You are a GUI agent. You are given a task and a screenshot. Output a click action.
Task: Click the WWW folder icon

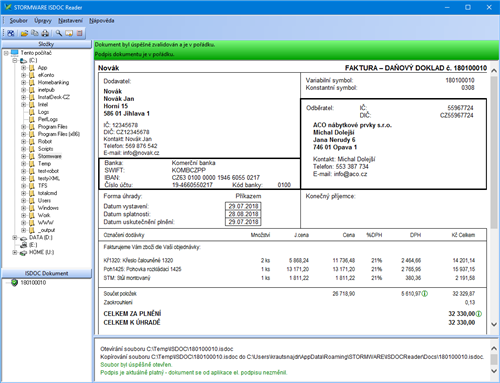pos(32,223)
